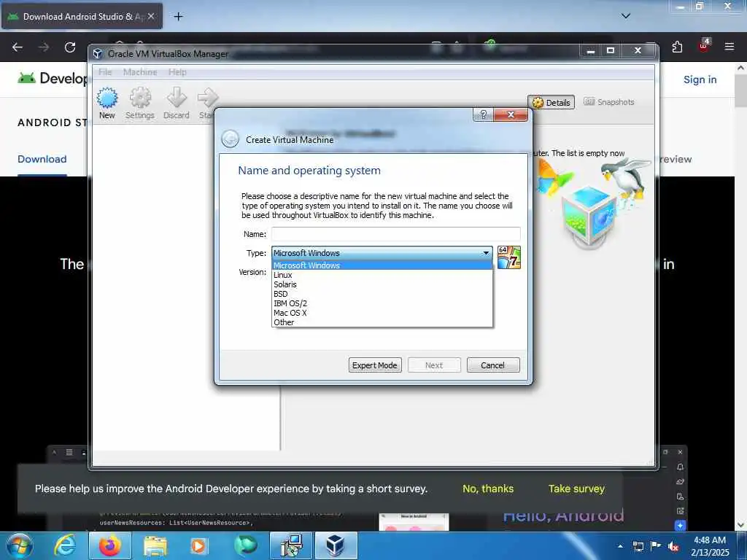Open the File menu in VirtualBox Manager
The image size is (747, 560).
click(105, 72)
